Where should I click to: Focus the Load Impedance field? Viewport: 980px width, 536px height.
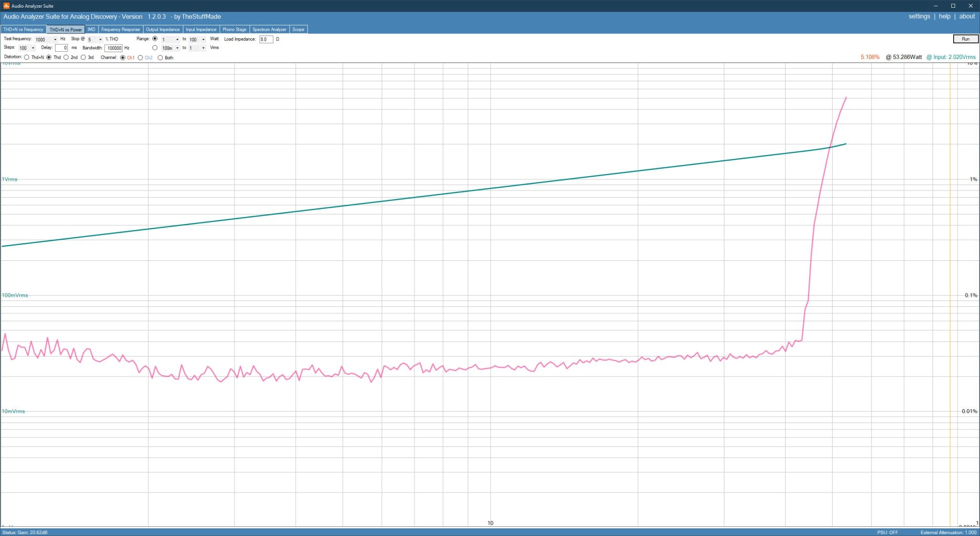click(266, 39)
